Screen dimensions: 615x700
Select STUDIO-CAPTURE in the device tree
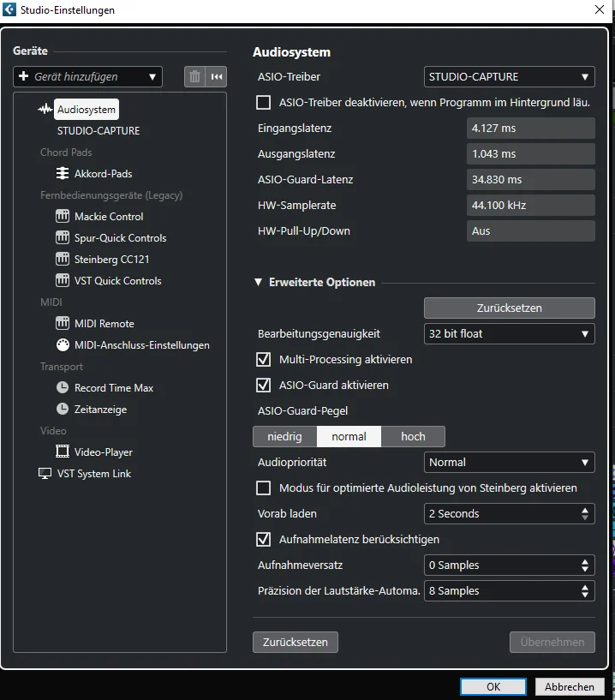(99, 131)
